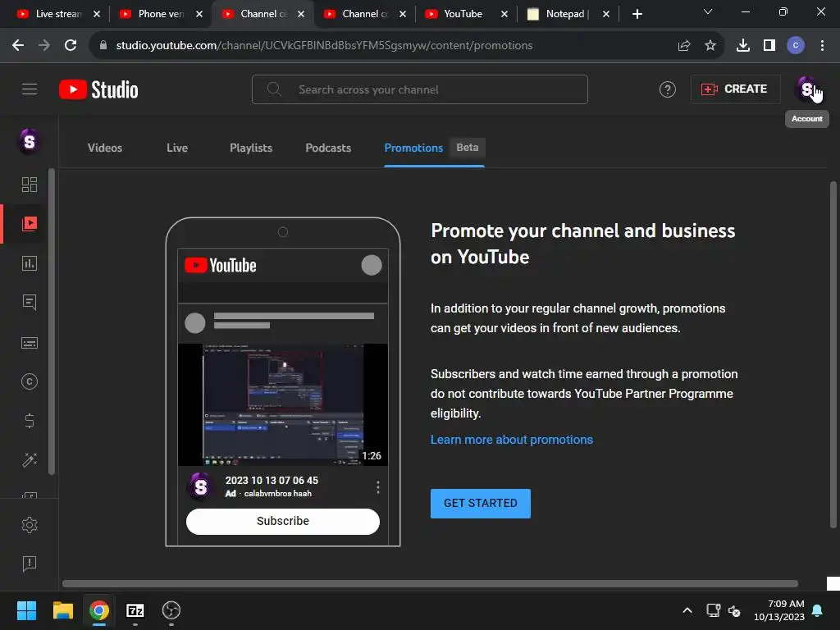
Task: Bookmark this page with the star
Action: coord(710,46)
